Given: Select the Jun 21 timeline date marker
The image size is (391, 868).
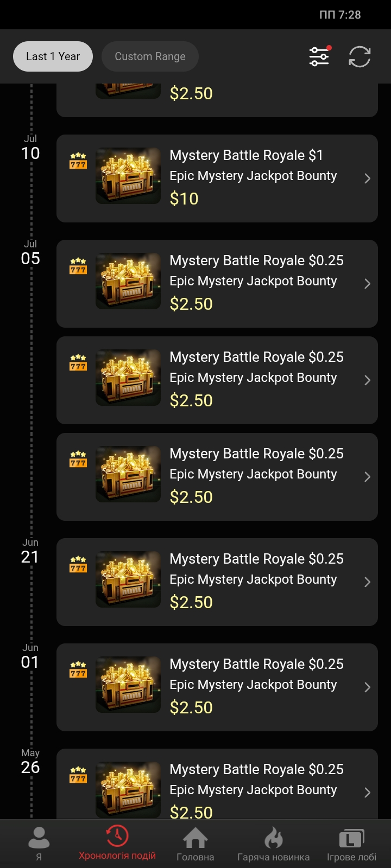Looking at the screenshot, I should (30, 552).
